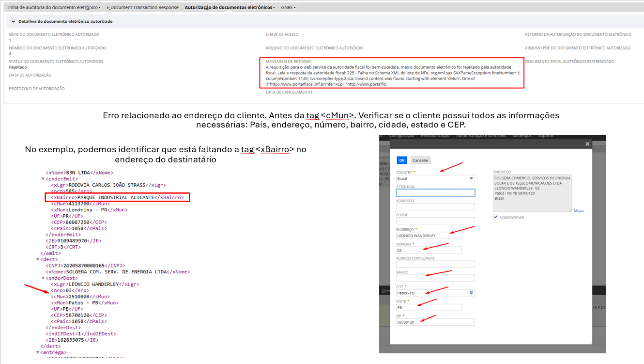The width and height of the screenshot is (644, 364).
Task: Click the City field double-chevron icon
Action: (x=471, y=293)
